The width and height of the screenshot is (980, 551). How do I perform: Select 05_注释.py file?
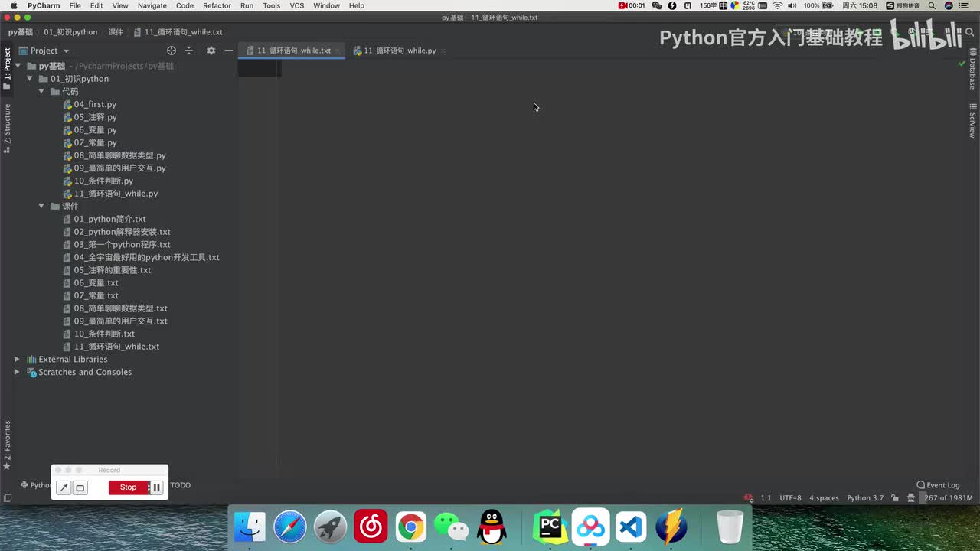pyautogui.click(x=90, y=117)
